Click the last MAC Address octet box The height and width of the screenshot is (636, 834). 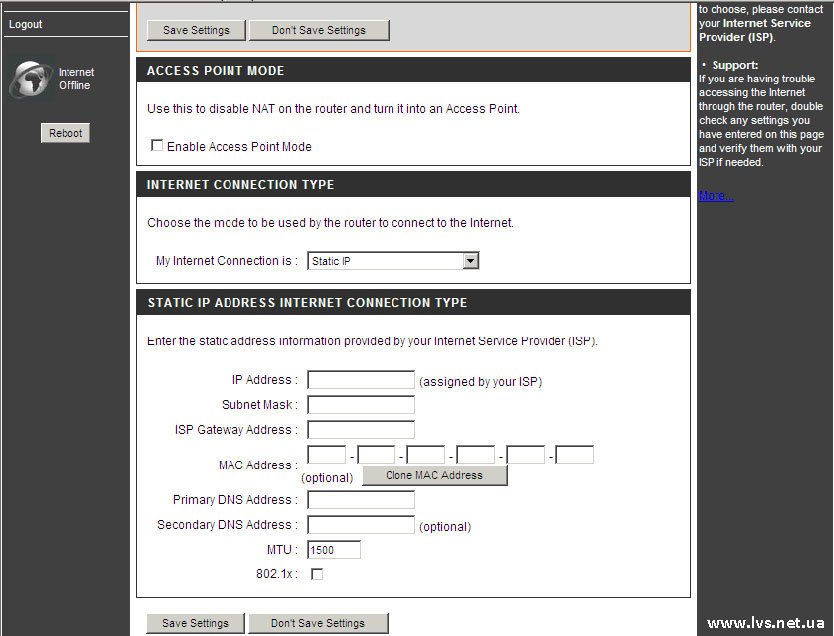575,455
